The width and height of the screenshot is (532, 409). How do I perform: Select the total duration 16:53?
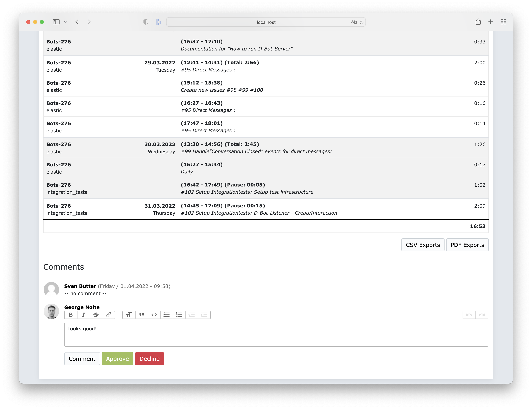[x=478, y=226]
